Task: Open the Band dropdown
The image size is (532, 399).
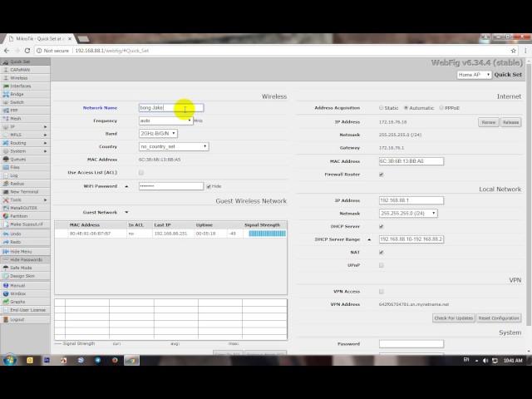Action: point(158,134)
